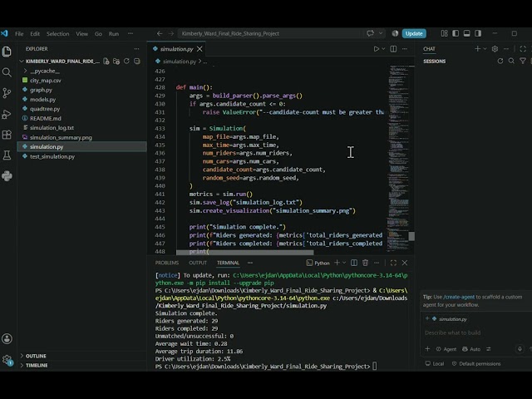Open the Selection menu
532x399 pixels.
pos(57,33)
